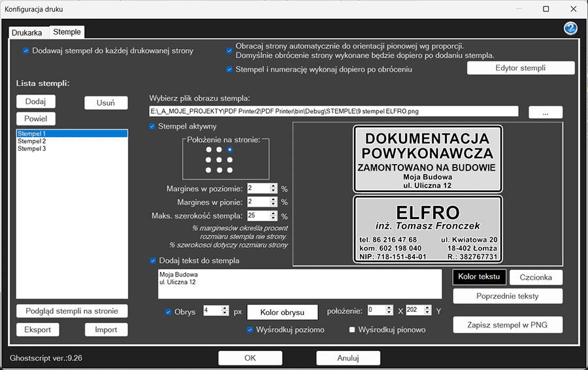This screenshot has width=588, height=370.
Task: Toggle "Stempel aktywny" checkbox
Action: click(x=153, y=126)
